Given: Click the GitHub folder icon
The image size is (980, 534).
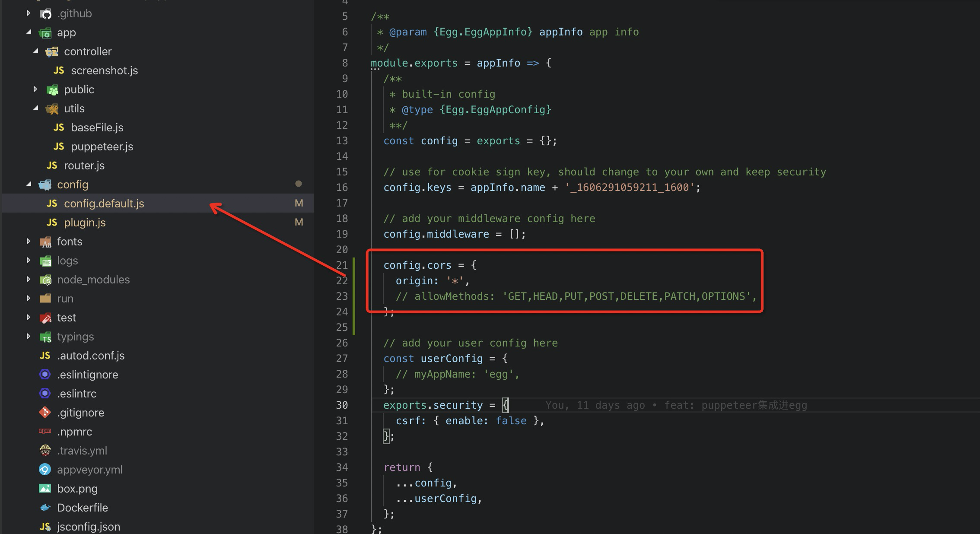Looking at the screenshot, I should (45, 14).
